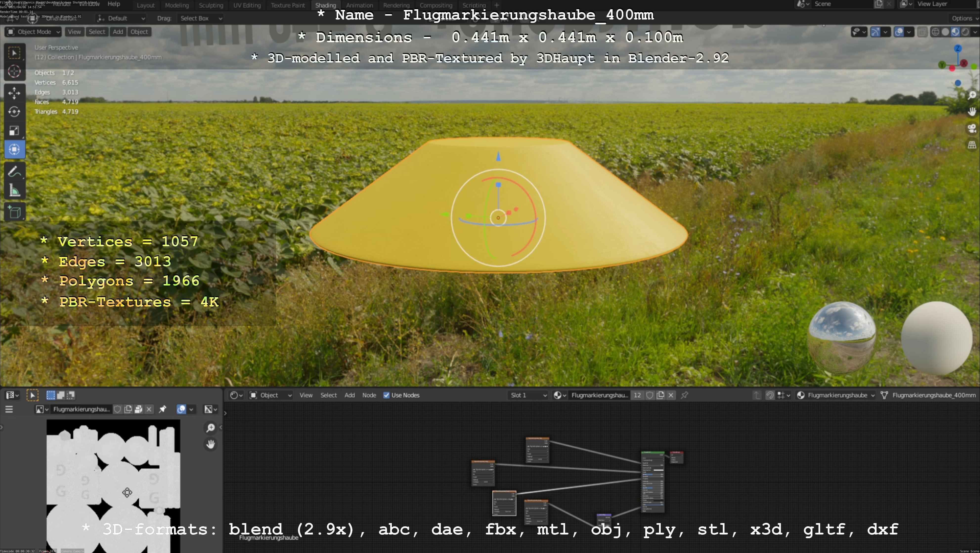Open the image editor hamburger menu
The height and width of the screenshot is (553, 980).
[x=9, y=409]
